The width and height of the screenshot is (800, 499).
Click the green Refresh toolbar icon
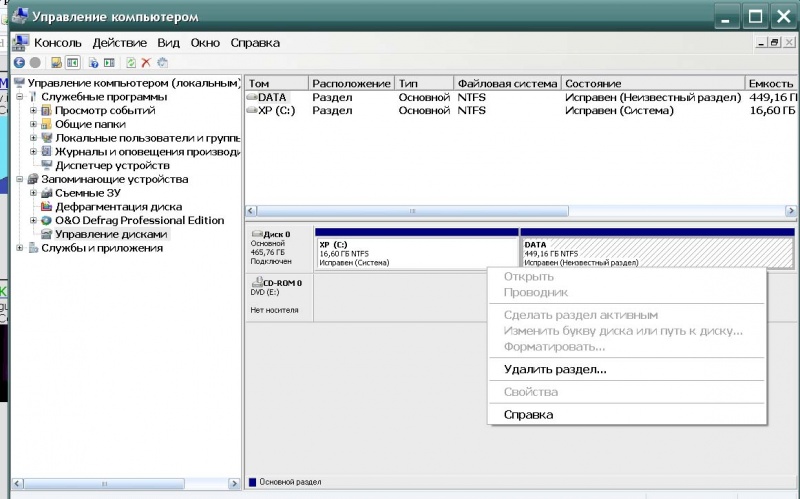[131, 62]
